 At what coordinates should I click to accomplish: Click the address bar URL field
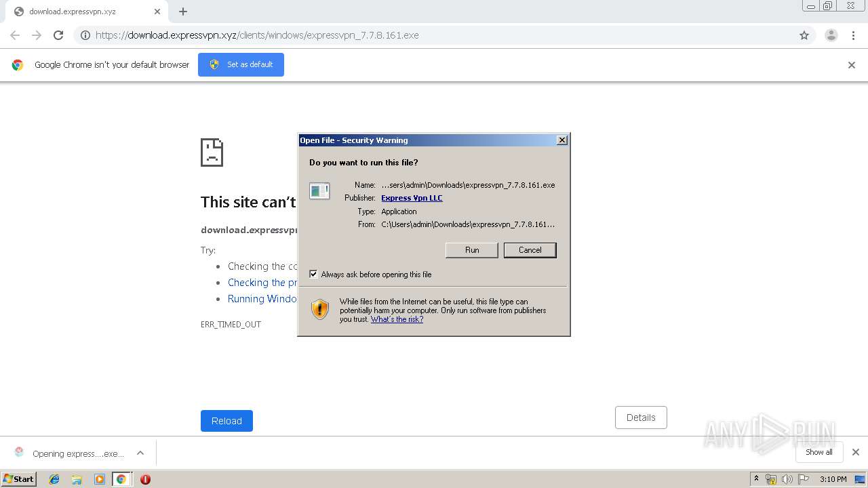434,35
